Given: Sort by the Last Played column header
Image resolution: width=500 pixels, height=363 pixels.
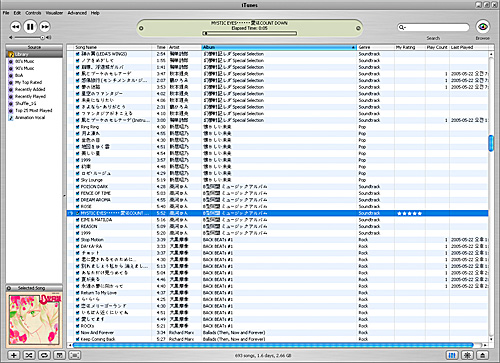Looking at the screenshot, I should click(x=462, y=47).
